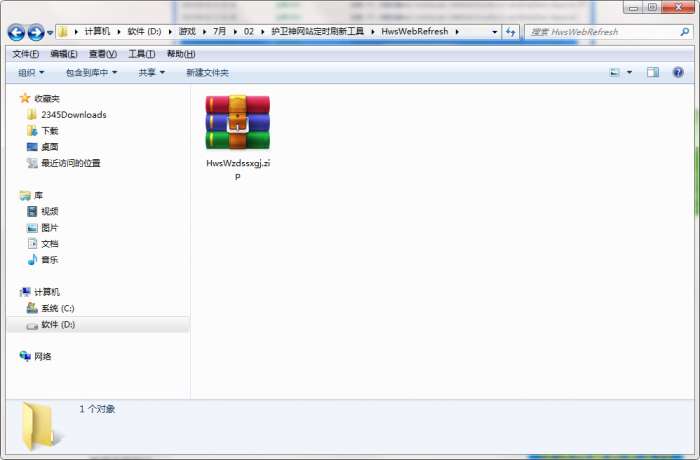
Task: Expand the breadcrumb arrow after 计算机
Action: [119, 32]
